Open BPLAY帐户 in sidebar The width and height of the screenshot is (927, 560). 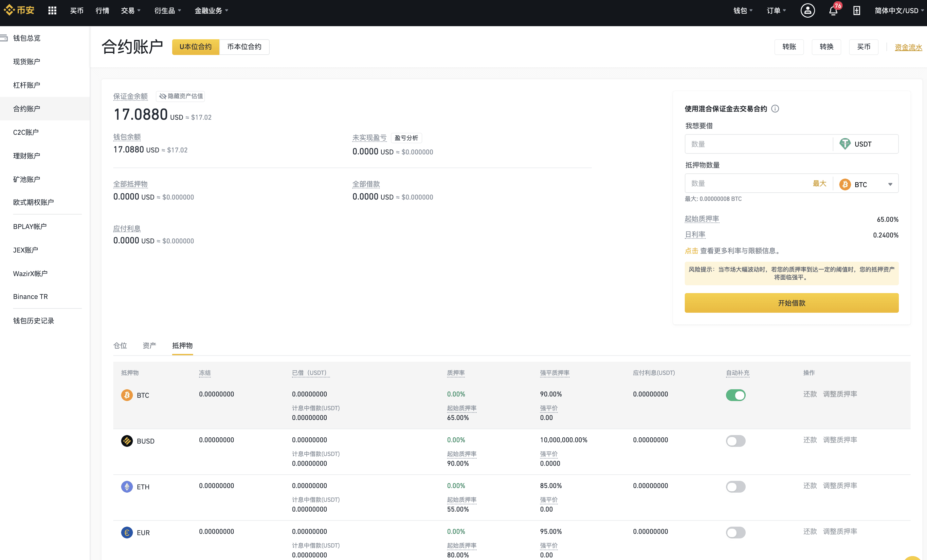(30, 227)
